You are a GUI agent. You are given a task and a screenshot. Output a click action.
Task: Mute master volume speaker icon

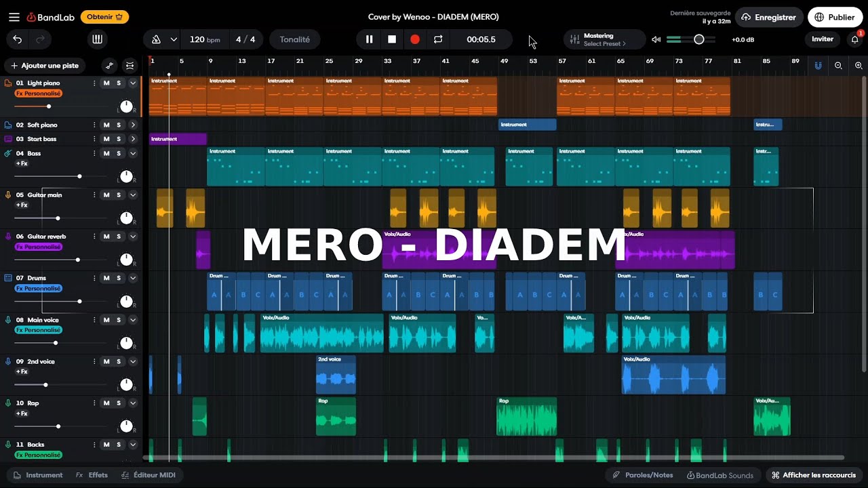[x=656, y=39]
